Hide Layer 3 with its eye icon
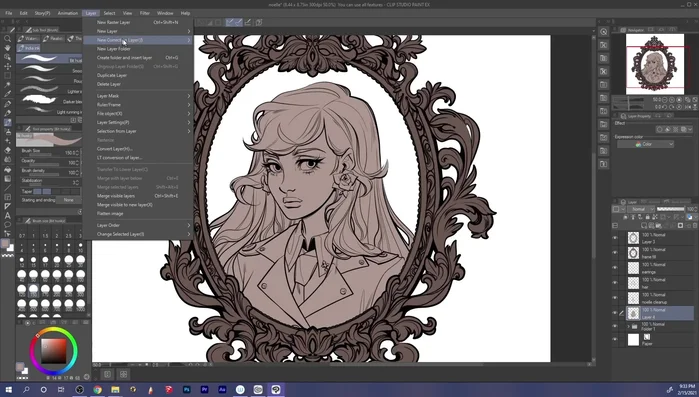The height and width of the screenshot is (397, 699). pyautogui.click(x=615, y=238)
